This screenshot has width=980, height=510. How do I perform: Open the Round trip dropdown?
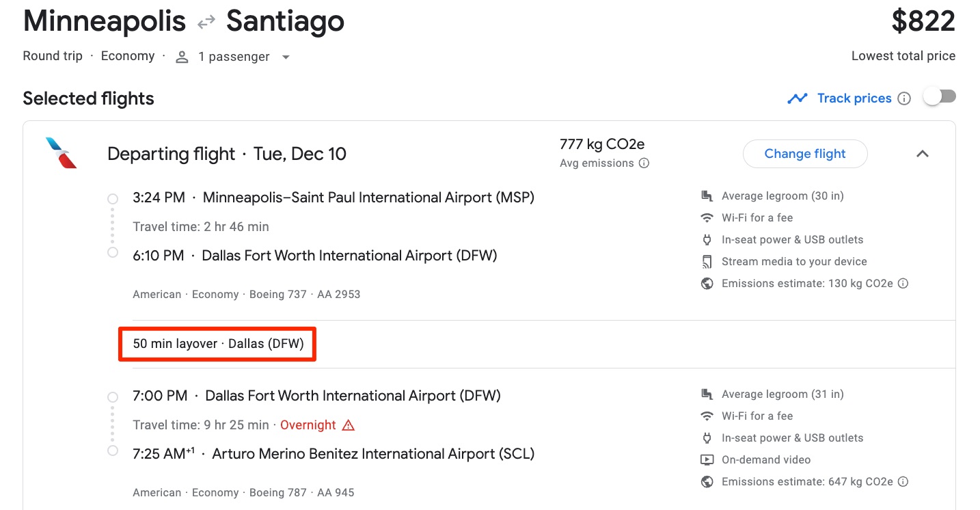(x=53, y=56)
